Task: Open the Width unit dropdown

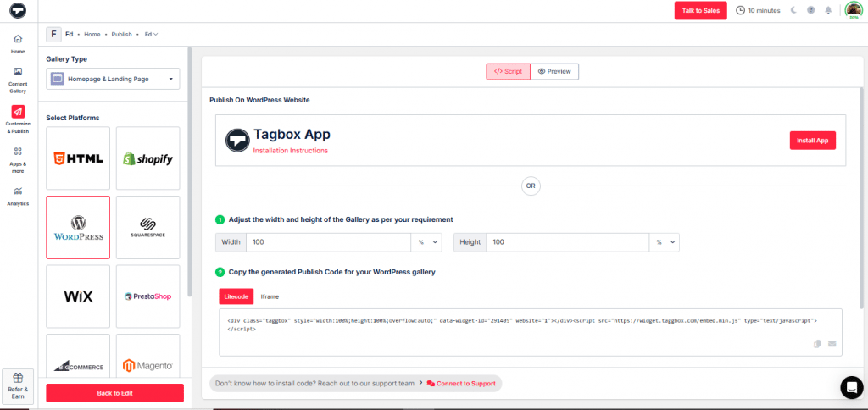Action: (426, 242)
